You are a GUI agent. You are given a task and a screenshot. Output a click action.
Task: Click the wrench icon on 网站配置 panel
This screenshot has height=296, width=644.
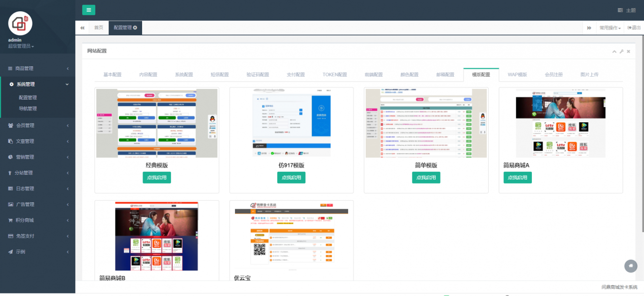pos(621,51)
